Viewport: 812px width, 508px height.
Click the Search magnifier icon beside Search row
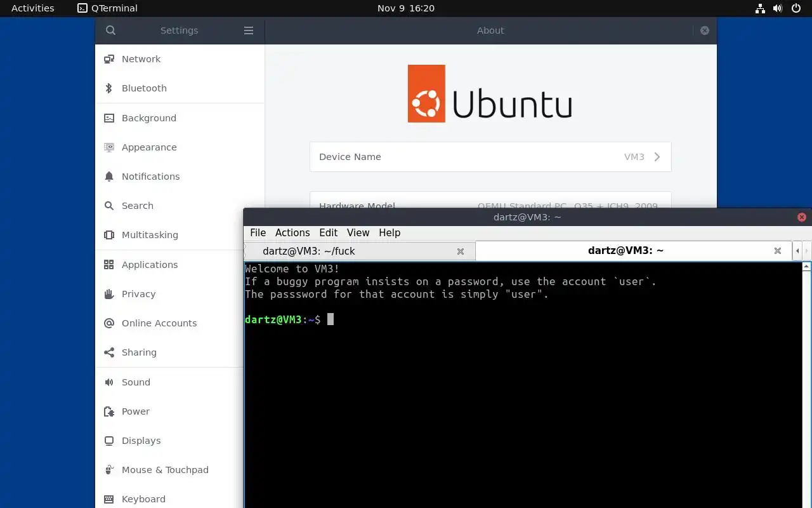point(109,206)
